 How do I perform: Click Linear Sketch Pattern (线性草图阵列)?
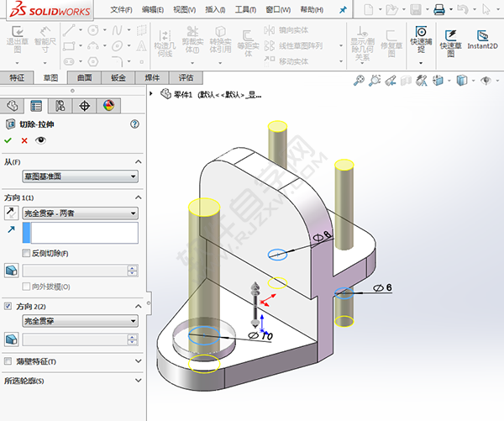(x=293, y=45)
